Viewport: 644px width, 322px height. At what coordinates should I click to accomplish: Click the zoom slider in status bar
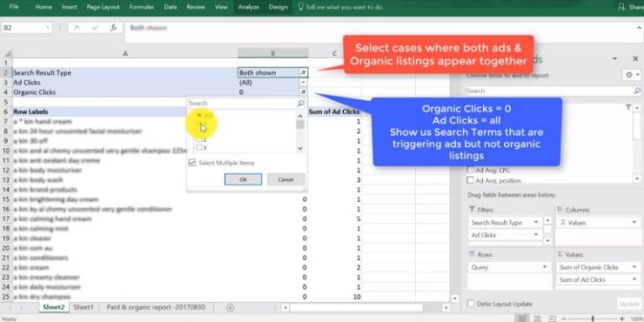593,319
